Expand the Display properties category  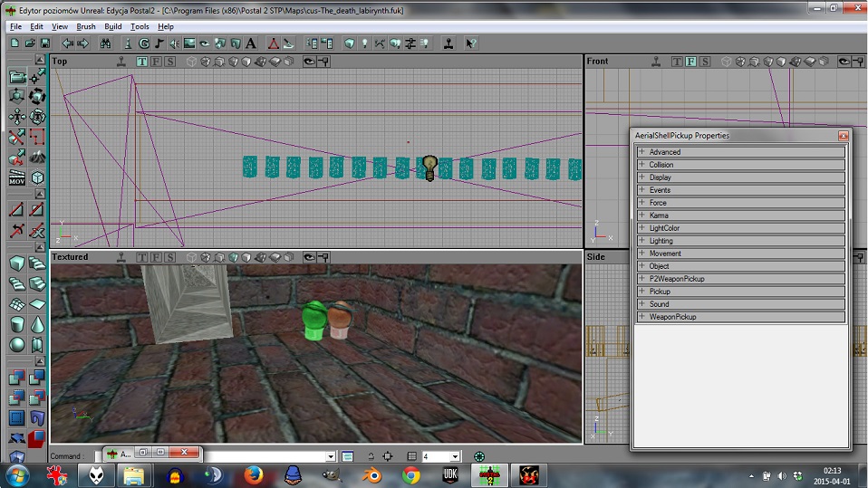pos(740,177)
